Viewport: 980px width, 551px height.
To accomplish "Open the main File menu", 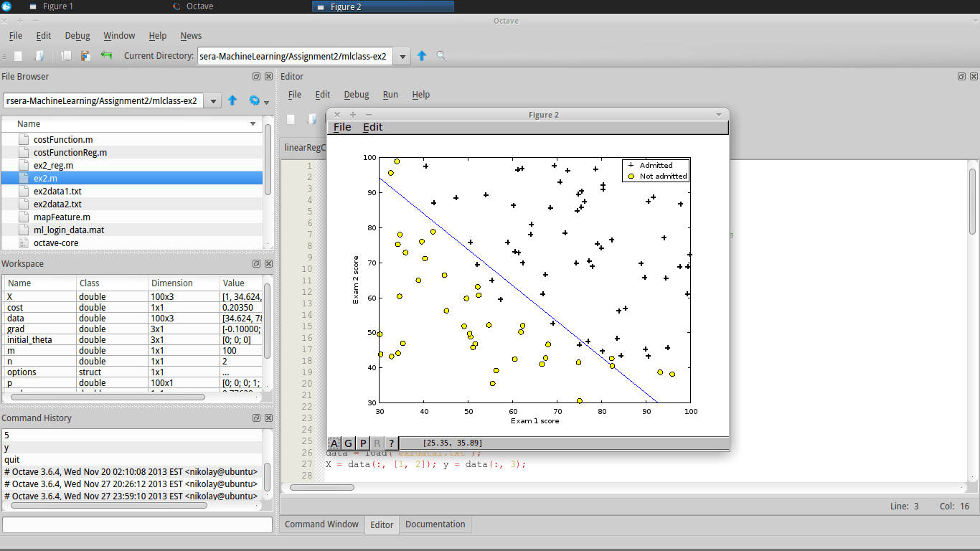I will point(16,36).
